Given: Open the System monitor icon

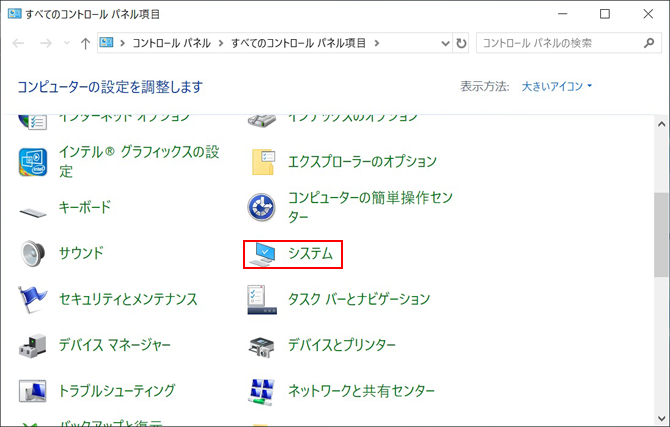Looking at the screenshot, I should (262, 254).
